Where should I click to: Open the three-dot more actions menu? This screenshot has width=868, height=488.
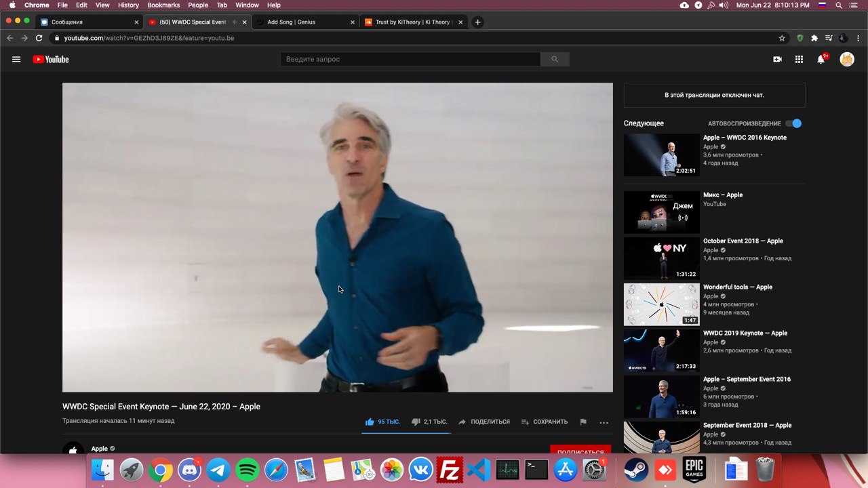(x=604, y=422)
